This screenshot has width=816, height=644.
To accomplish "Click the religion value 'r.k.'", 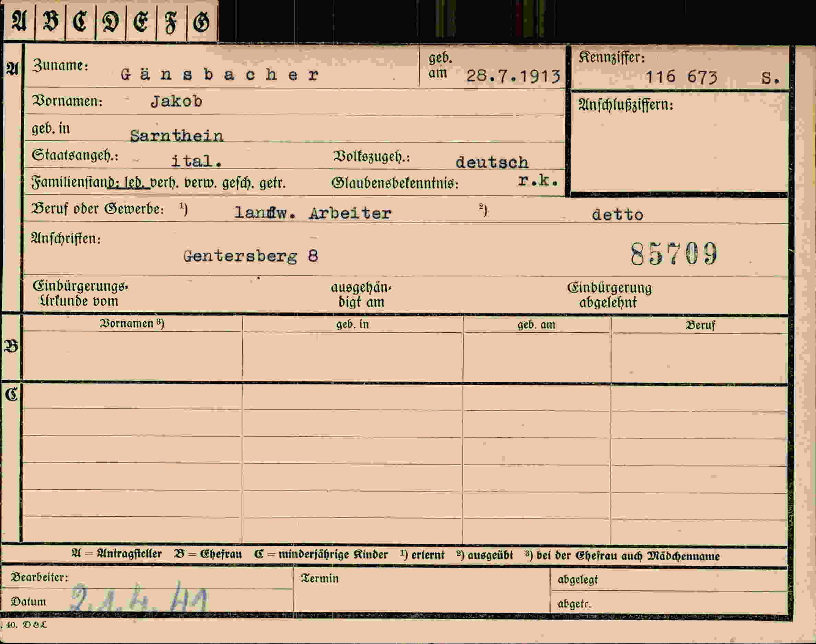I will click(538, 181).
